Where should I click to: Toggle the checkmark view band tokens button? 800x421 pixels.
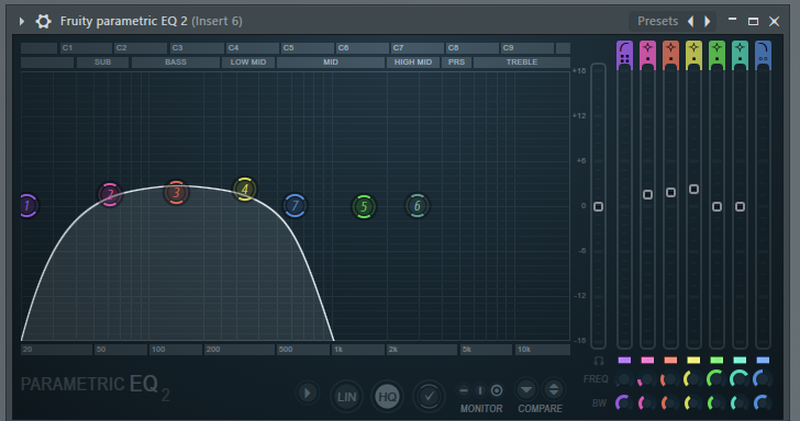429,396
